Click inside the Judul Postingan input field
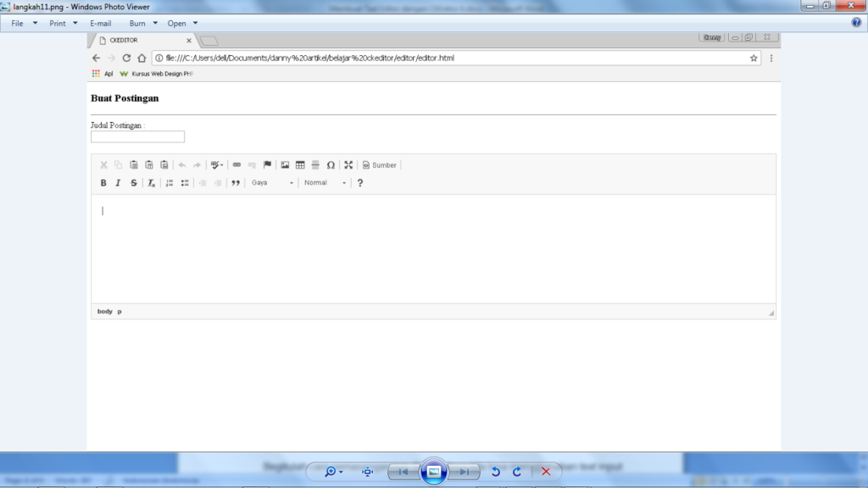The width and height of the screenshot is (868, 488). (x=136, y=136)
